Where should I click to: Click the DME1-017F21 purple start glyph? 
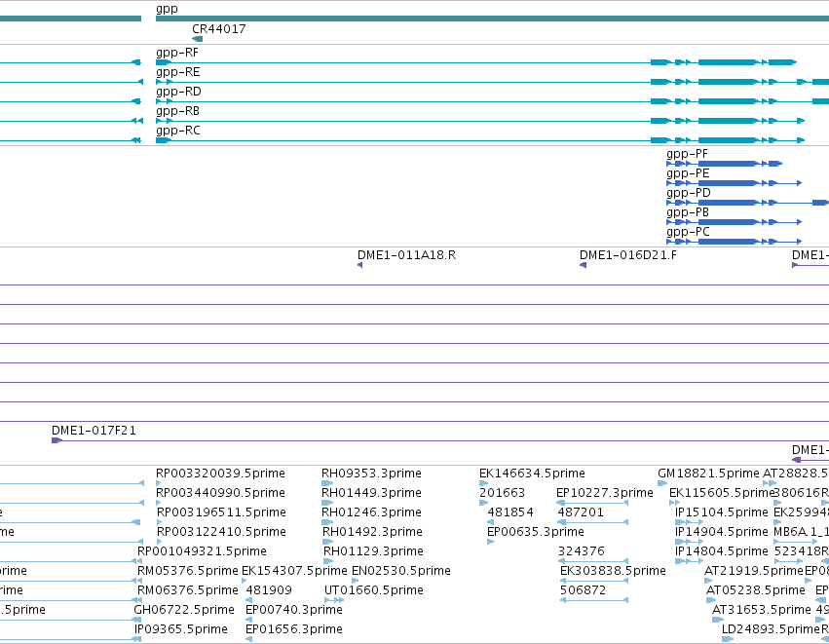[57, 440]
